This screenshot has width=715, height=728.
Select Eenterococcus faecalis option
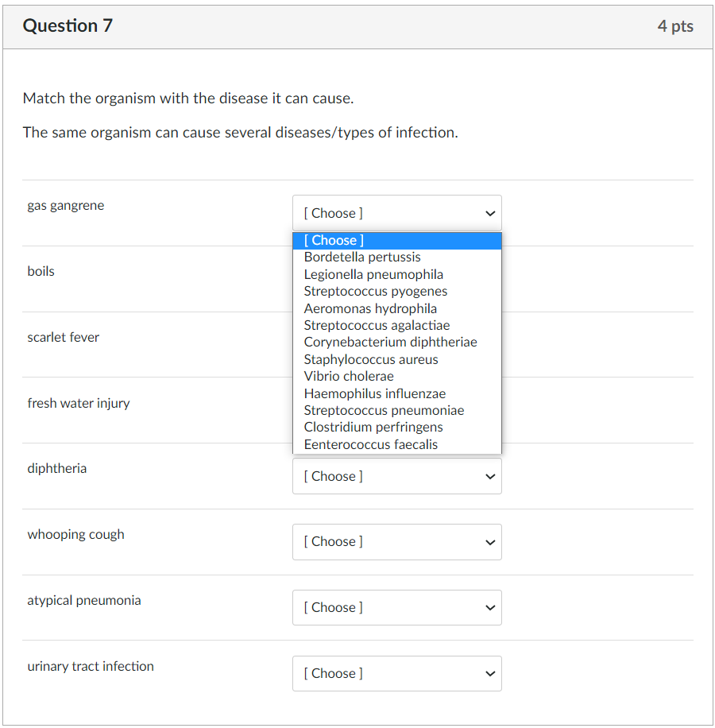pyautogui.click(x=396, y=445)
